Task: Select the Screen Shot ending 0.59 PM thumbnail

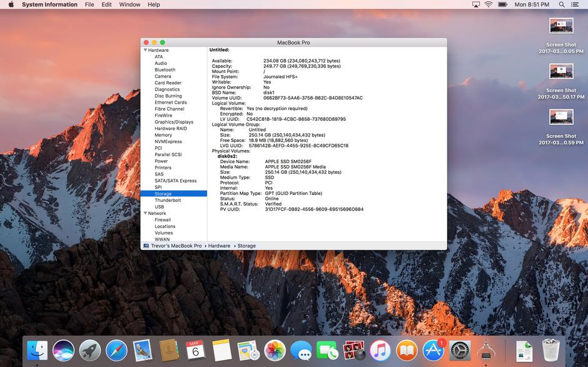Action: pos(561,117)
